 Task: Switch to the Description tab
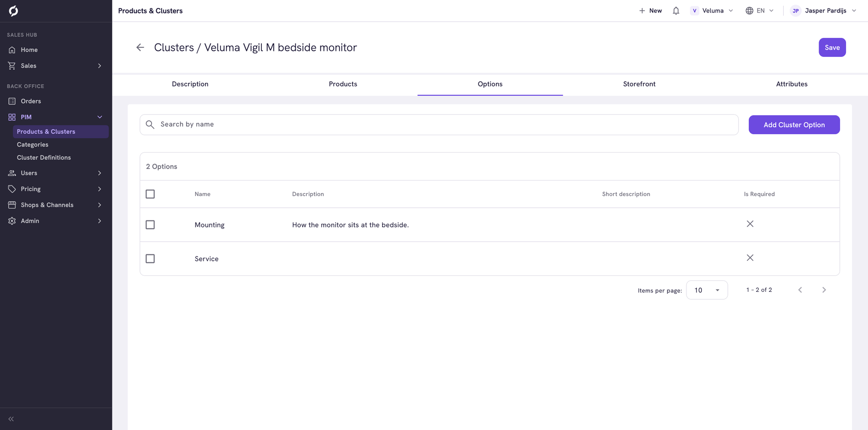coord(190,84)
